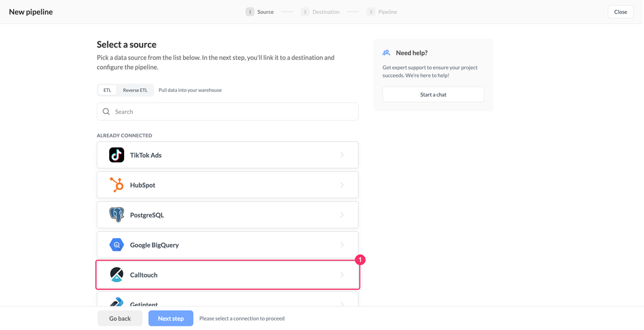Click the Go back button
The image size is (644, 330).
point(120,318)
